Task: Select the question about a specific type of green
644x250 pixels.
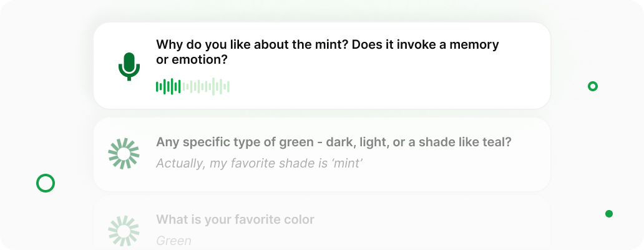Action: (x=333, y=142)
